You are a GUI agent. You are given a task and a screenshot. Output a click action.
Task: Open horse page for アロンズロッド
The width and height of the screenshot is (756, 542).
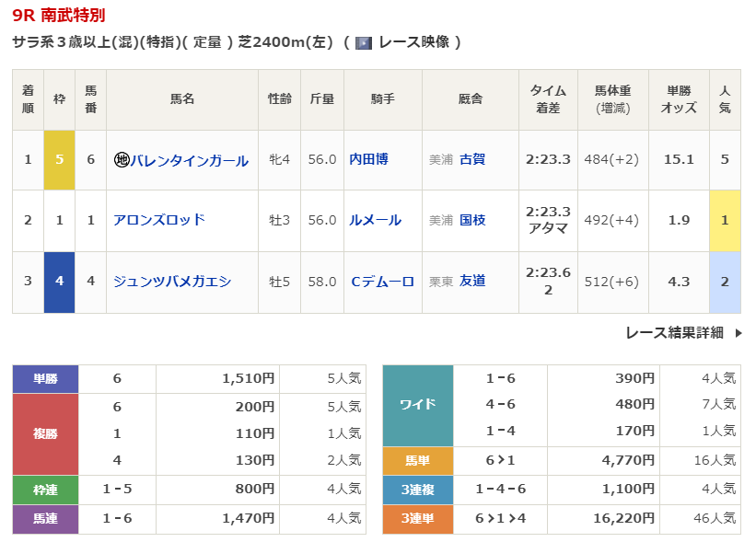click(158, 220)
